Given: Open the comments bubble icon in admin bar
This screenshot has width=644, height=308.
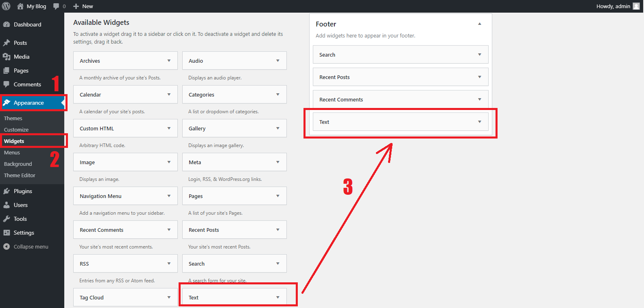Looking at the screenshot, I should 57,6.
